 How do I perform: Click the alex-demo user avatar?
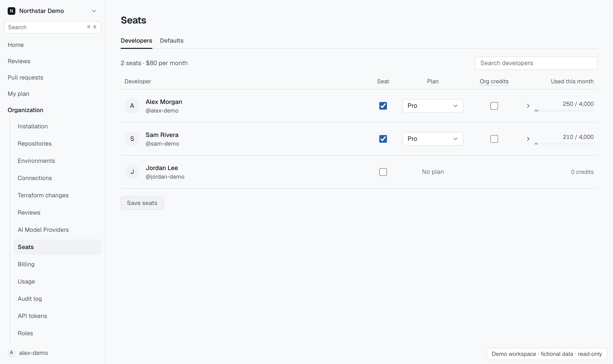point(11,353)
